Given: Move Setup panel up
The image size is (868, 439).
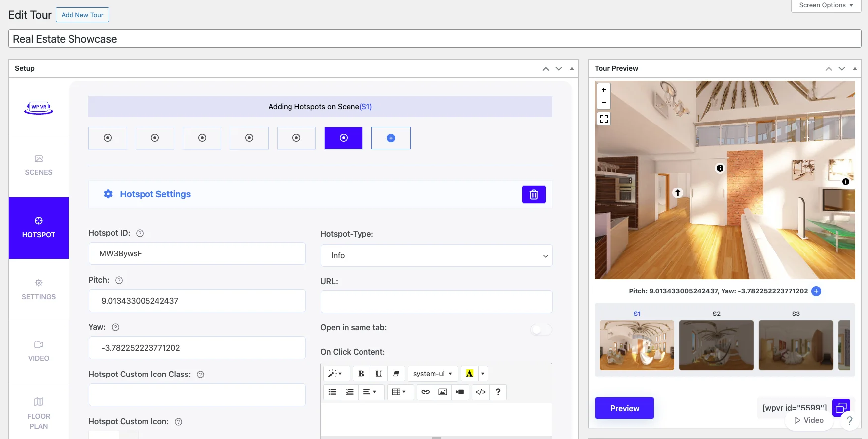Looking at the screenshot, I should click(x=546, y=69).
